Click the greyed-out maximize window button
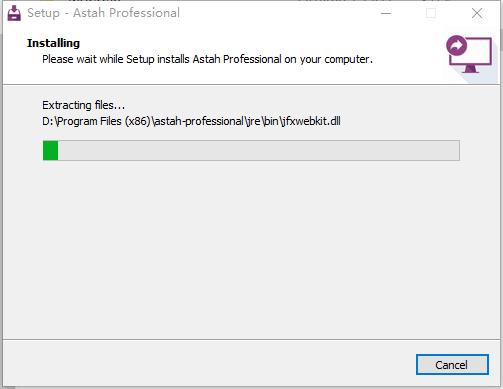503x389 pixels. (x=431, y=13)
